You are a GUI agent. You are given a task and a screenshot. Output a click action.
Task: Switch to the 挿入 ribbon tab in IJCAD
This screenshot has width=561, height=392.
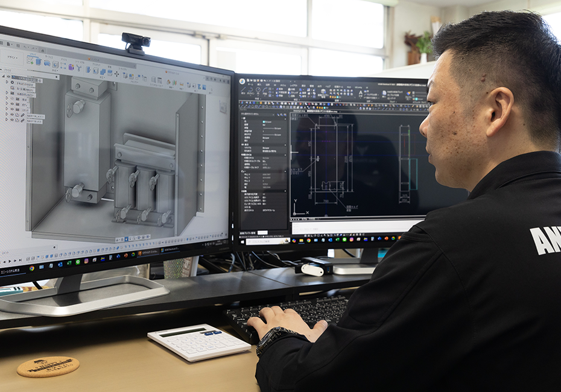259,85
